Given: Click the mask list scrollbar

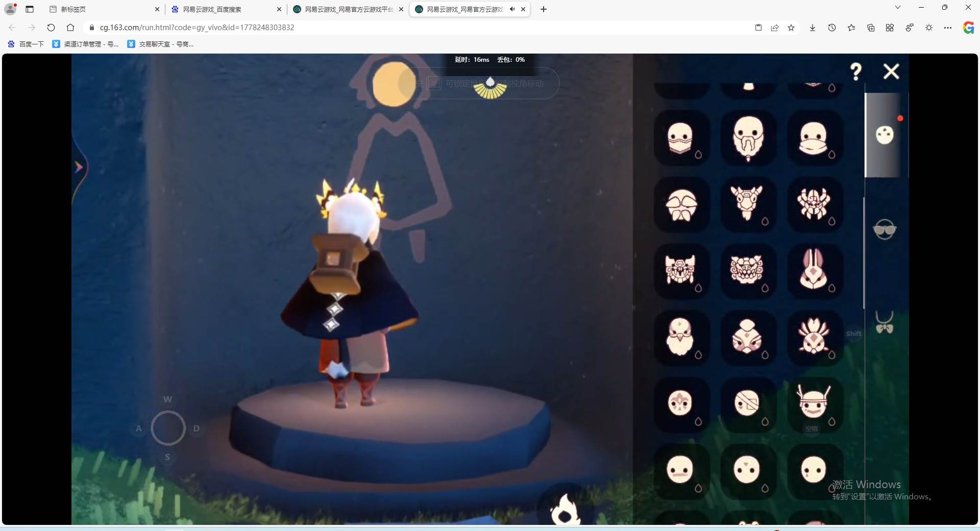Looking at the screenshot, I should click(x=864, y=253).
